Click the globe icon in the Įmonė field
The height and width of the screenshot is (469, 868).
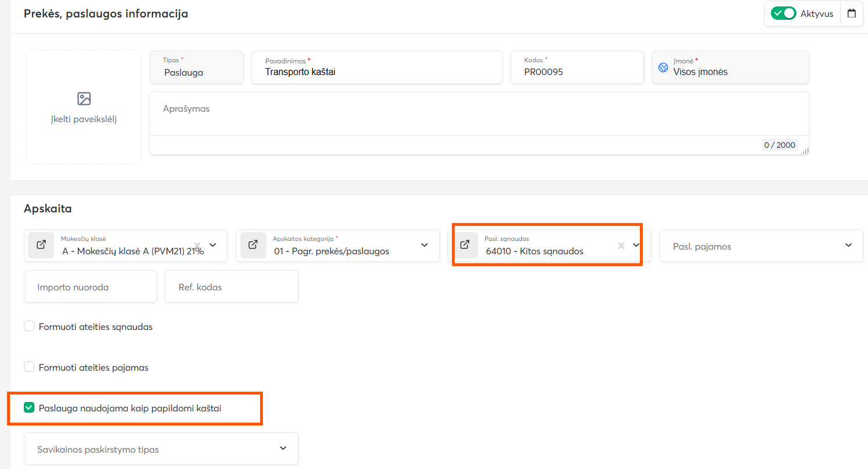pyautogui.click(x=663, y=68)
